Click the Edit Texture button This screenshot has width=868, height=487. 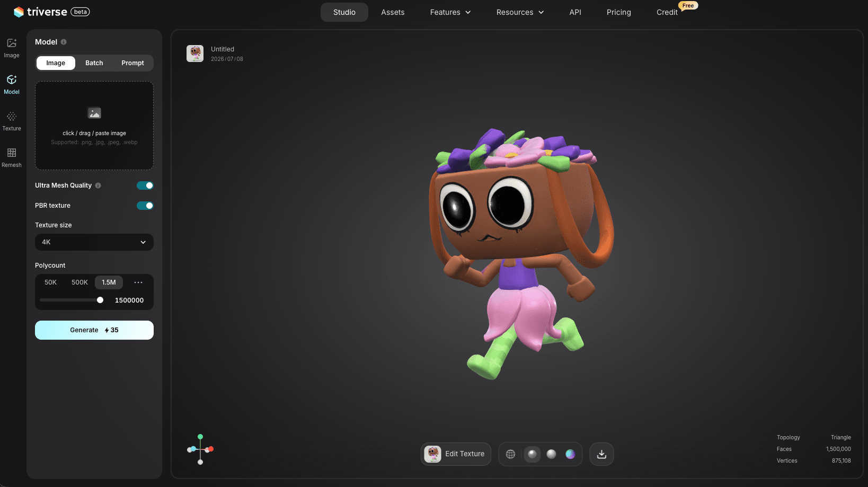[x=456, y=454]
